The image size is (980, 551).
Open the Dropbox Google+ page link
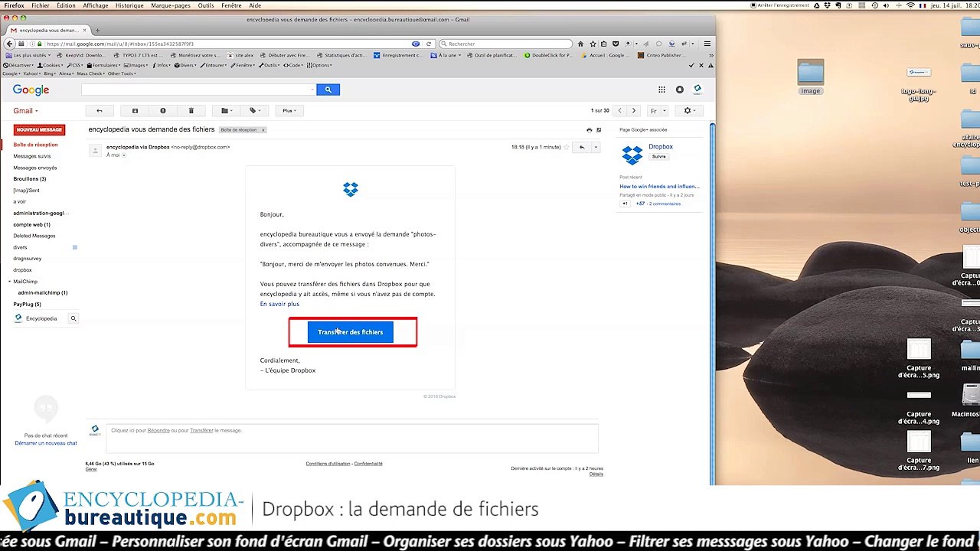click(x=661, y=147)
